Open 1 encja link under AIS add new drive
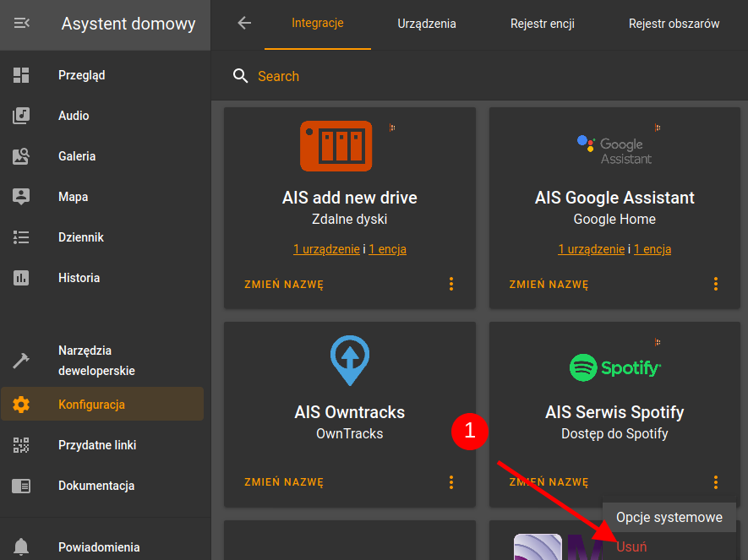 click(387, 249)
